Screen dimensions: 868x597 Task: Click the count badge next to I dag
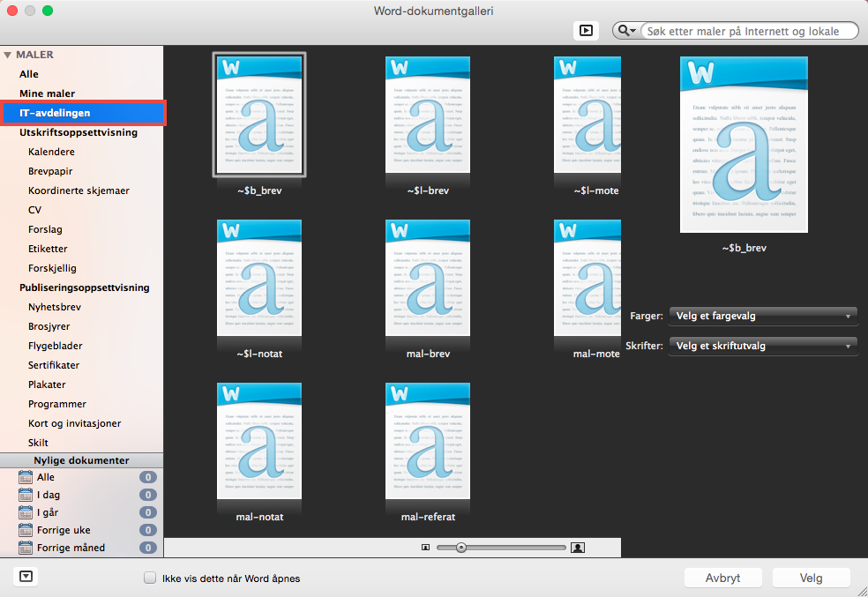[x=148, y=495]
